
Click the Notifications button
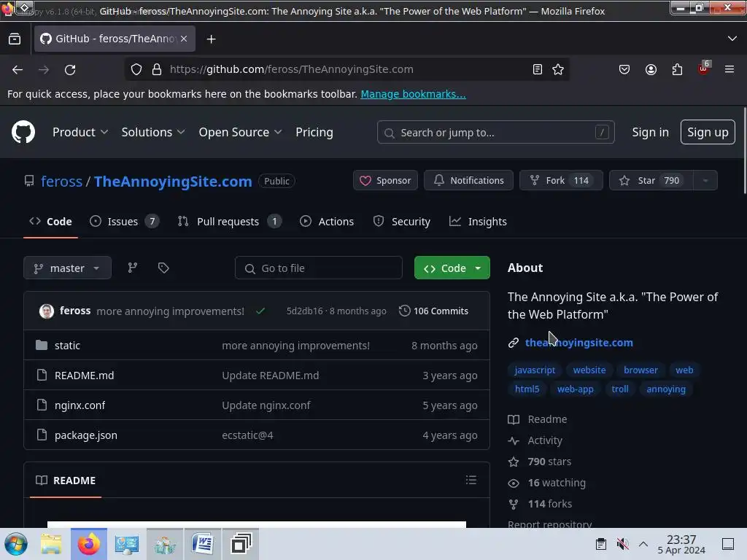(468, 181)
